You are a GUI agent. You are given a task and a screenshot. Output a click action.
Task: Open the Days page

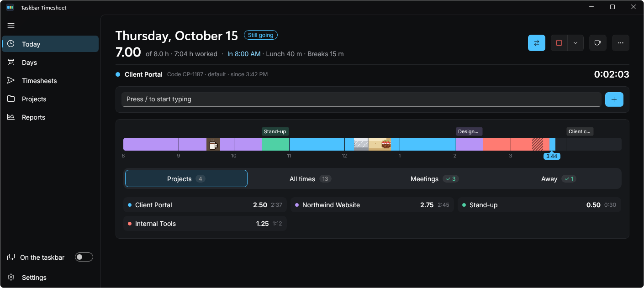click(x=50, y=62)
